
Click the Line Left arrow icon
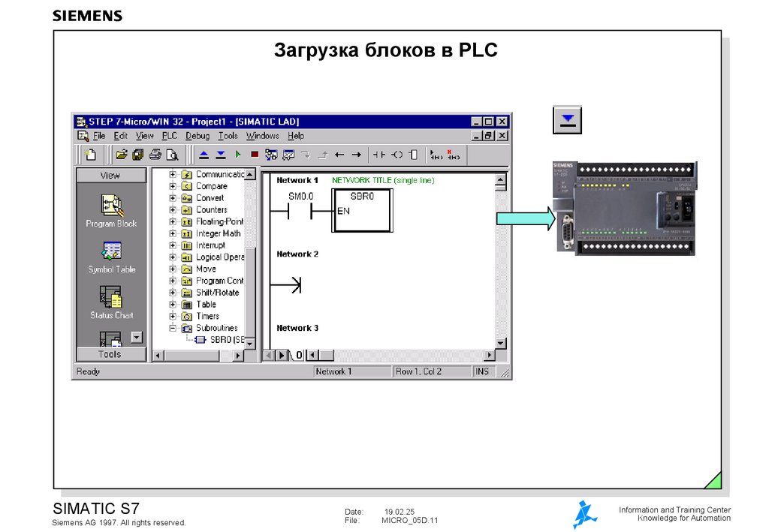[x=339, y=155]
